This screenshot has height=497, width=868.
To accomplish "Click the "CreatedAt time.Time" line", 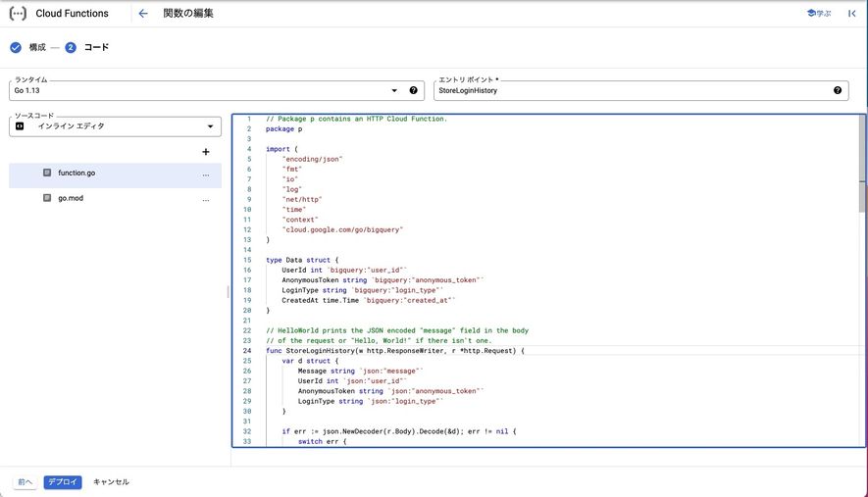I will (x=369, y=301).
